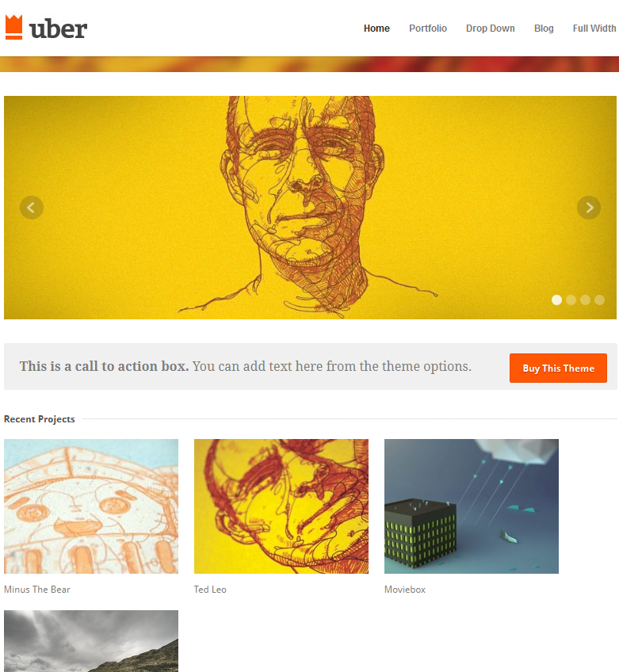Open the Ted Leo project thumbnail
This screenshot has width=619, height=672.
pyautogui.click(x=281, y=506)
